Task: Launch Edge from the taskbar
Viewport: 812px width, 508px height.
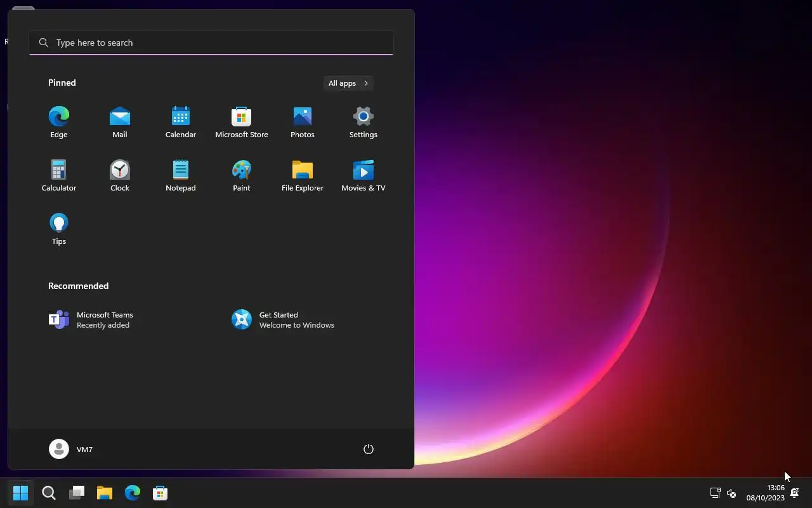Action: click(133, 493)
